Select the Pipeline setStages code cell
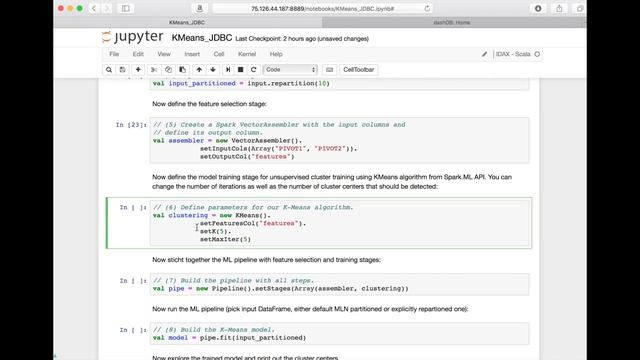640x360 pixels. pyautogui.click(x=339, y=284)
